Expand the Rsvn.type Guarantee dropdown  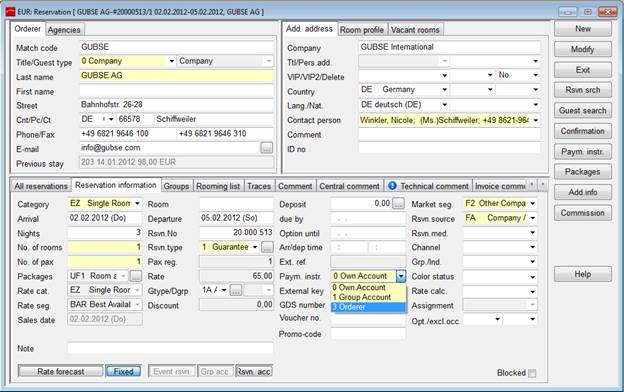[255, 247]
